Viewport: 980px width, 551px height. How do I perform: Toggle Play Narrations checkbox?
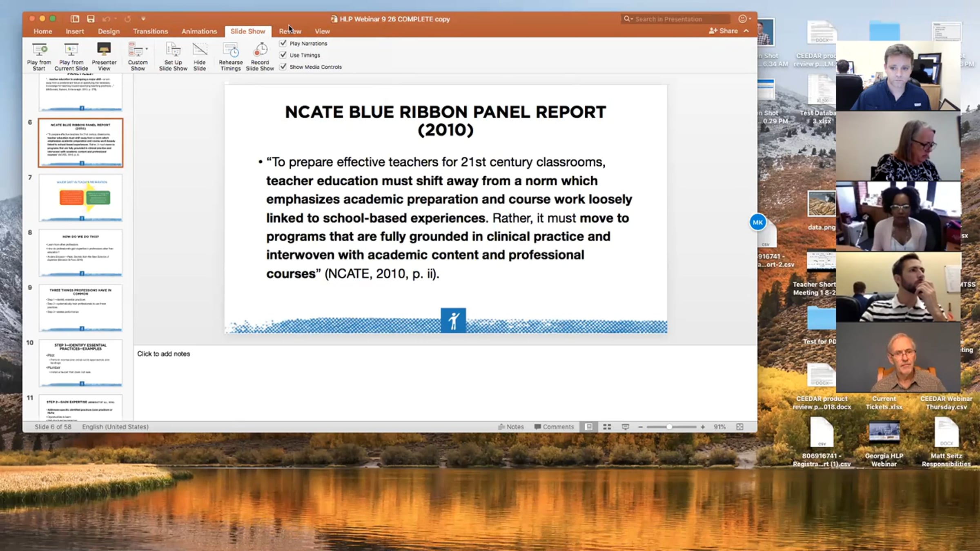click(283, 43)
